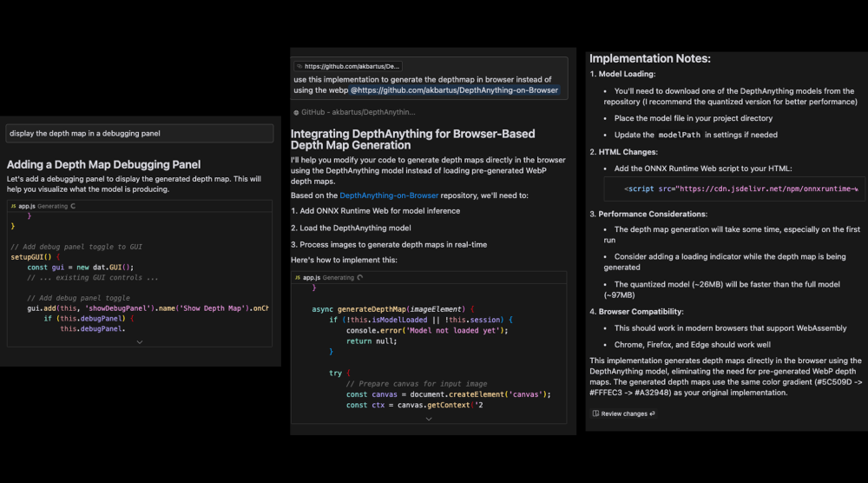Open the DepthAnything-on-Browser repository link
This screenshot has width=868, height=483.
click(387, 195)
